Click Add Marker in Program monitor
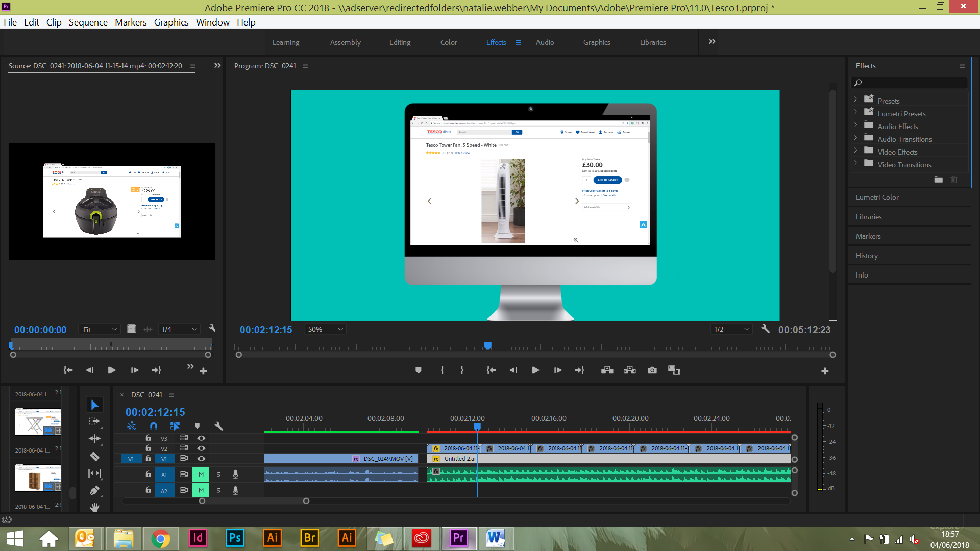 pyautogui.click(x=419, y=370)
